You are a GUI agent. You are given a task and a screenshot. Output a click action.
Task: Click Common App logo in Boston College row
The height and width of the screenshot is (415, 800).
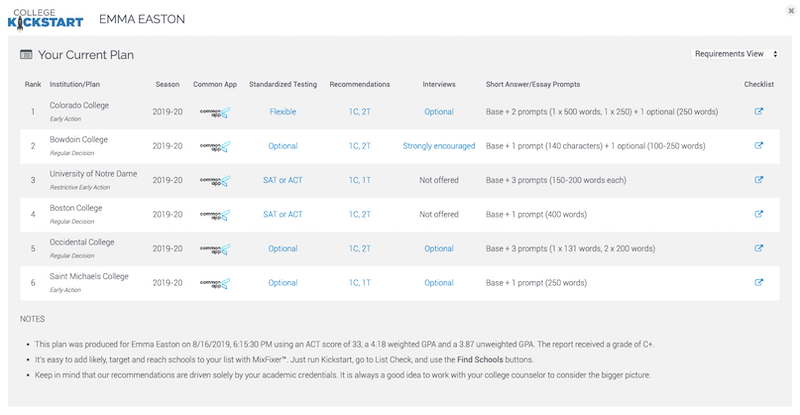click(x=215, y=215)
